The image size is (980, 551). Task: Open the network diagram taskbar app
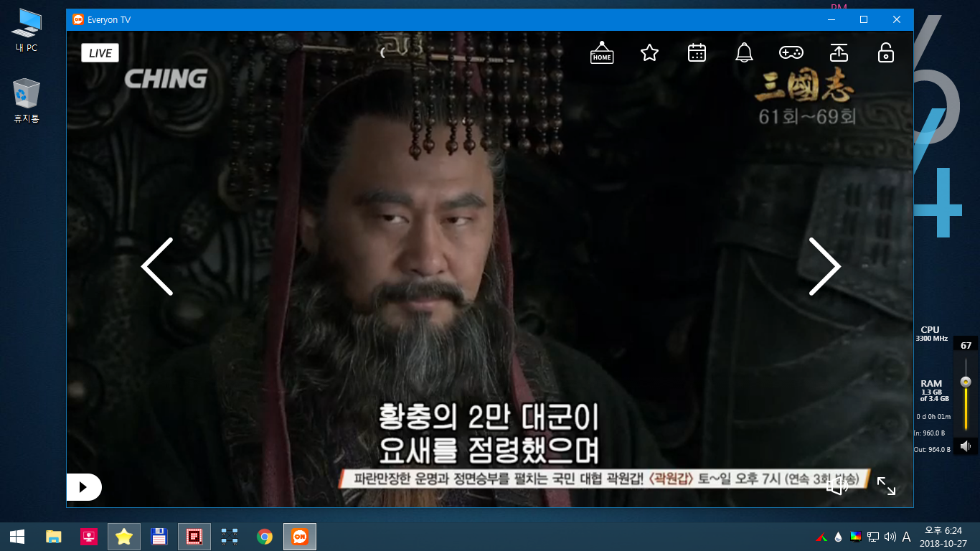(x=230, y=537)
